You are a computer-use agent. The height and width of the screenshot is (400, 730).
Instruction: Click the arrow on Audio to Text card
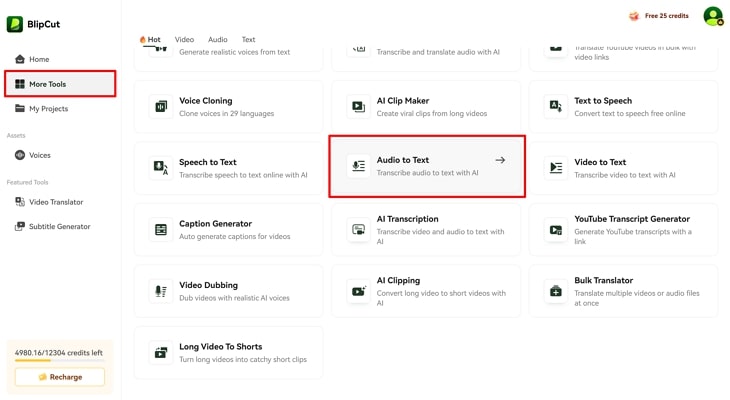coord(500,160)
